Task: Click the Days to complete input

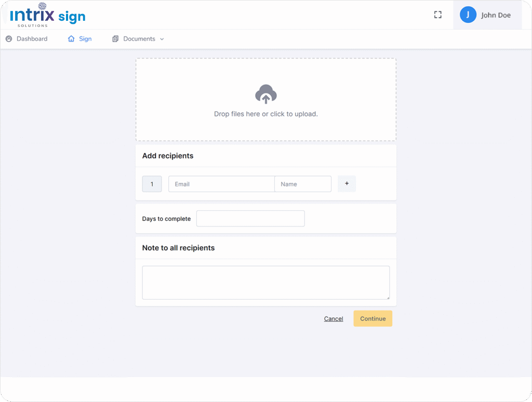Action: (x=250, y=219)
